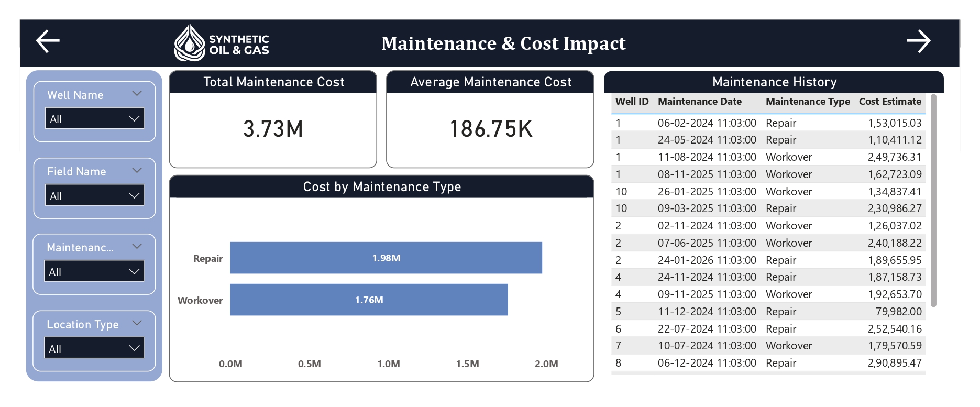Select the Total Maintenance Cost value 3.73M

coord(273,129)
